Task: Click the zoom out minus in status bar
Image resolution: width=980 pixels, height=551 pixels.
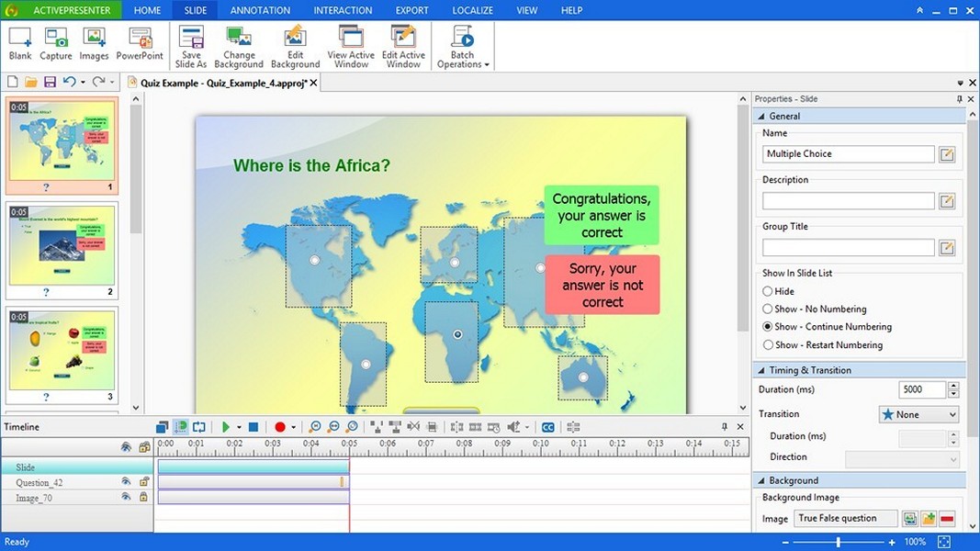Action: pos(785,542)
